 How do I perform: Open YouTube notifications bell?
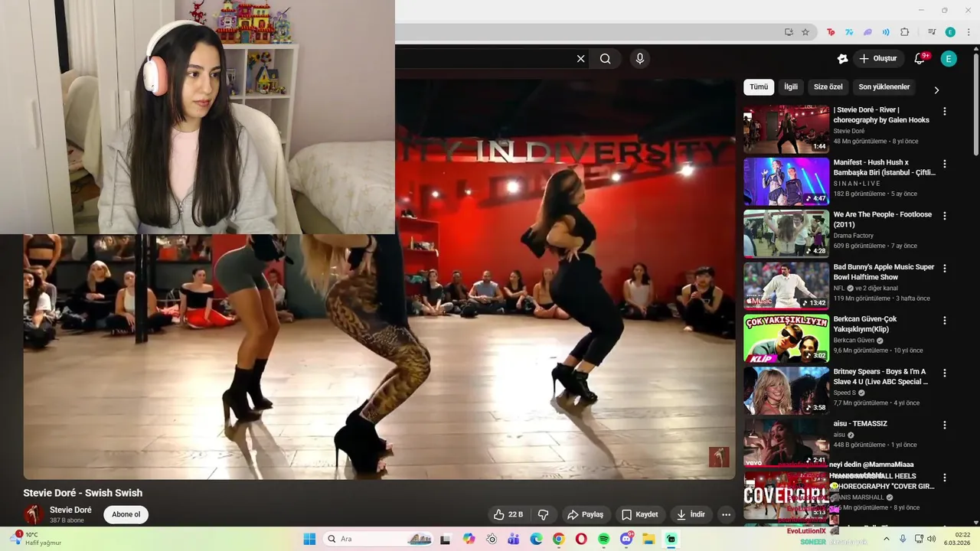(920, 59)
